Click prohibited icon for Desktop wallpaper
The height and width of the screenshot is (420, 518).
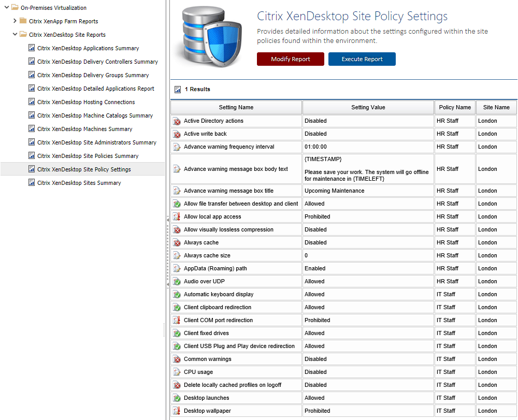(x=177, y=411)
